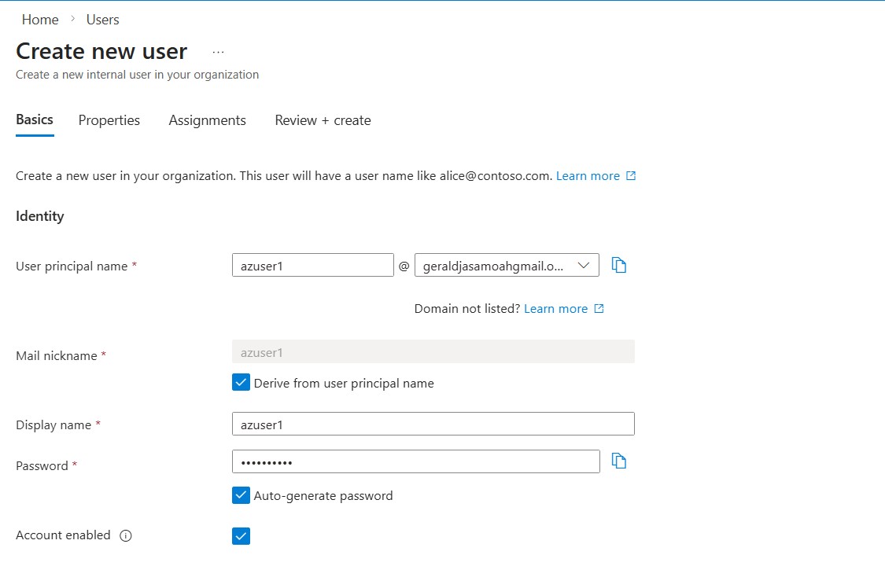Copy the user principal name icon
The height and width of the screenshot is (588, 885).
[x=619, y=266]
